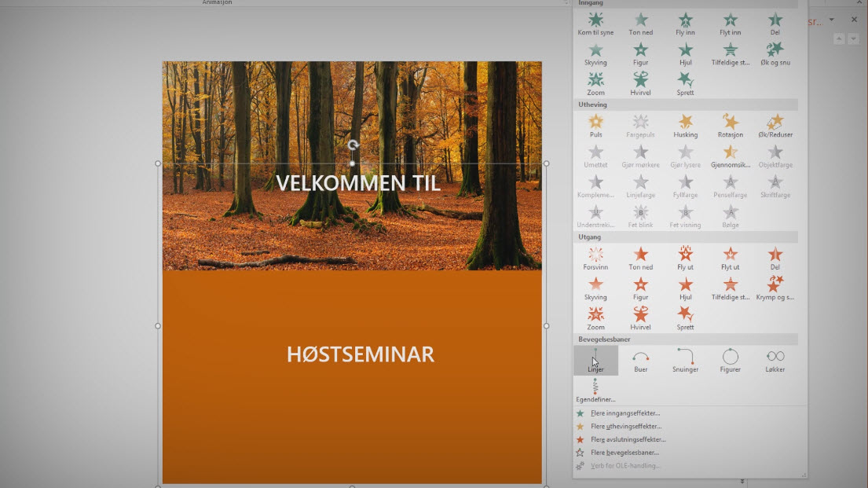Choose the Snuinger motion path
The height and width of the screenshot is (488, 868).
(x=685, y=361)
